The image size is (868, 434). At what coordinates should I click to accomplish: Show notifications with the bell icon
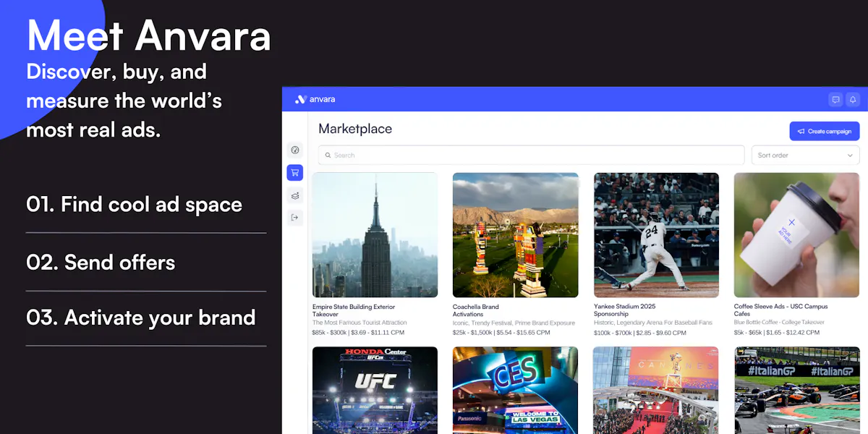[x=853, y=100]
